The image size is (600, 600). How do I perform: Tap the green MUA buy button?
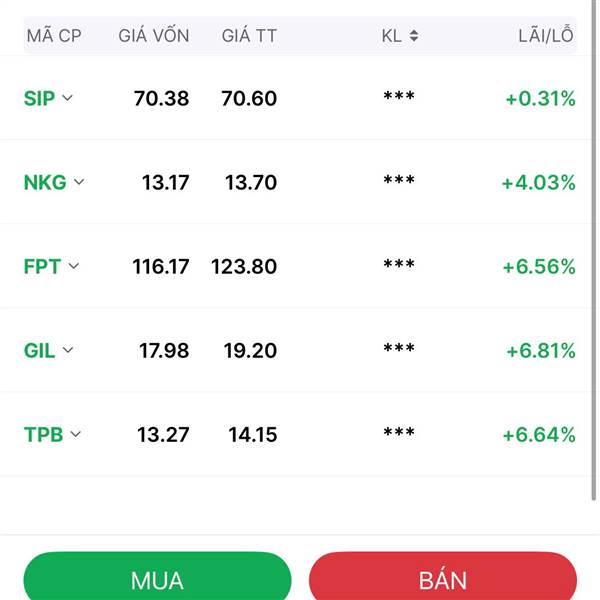click(157, 576)
